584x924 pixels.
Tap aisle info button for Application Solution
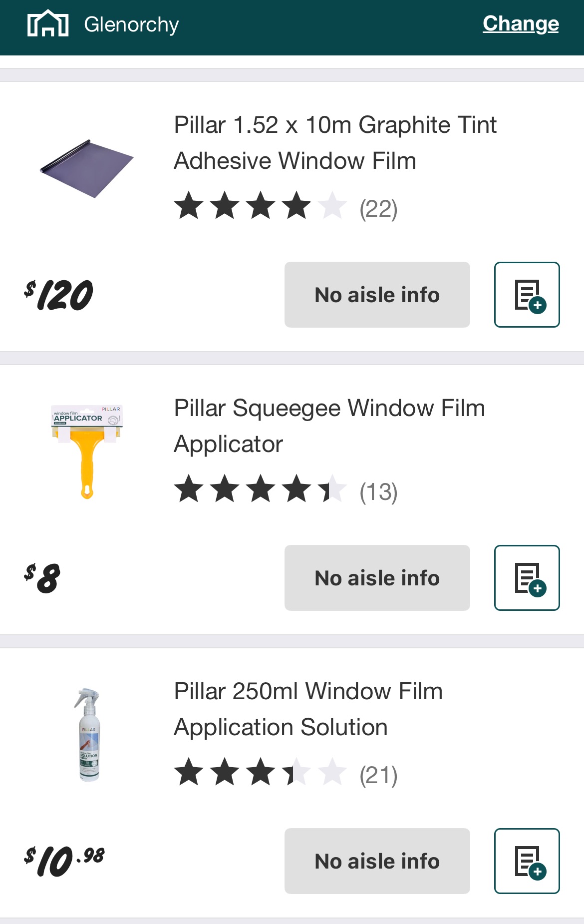(x=377, y=861)
